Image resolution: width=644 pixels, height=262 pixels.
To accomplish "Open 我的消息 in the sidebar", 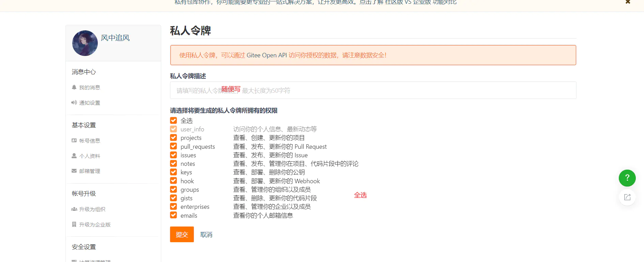I will point(90,88).
